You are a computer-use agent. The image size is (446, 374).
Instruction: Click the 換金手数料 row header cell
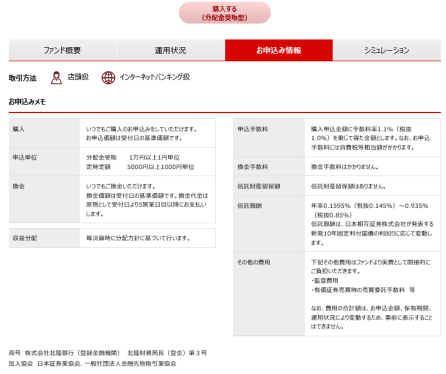pos(269,166)
